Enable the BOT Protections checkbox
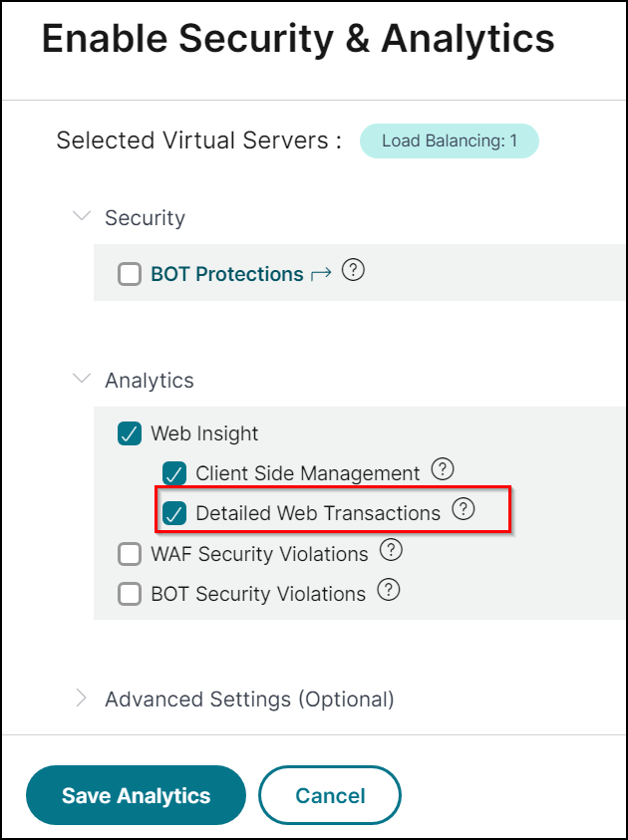The height and width of the screenshot is (840, 628). tap(130, 274)
